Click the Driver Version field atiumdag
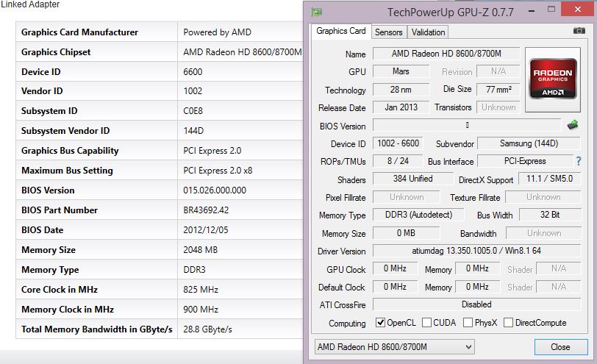This screenshot has height=364, width=597. (x=476, y=251)
